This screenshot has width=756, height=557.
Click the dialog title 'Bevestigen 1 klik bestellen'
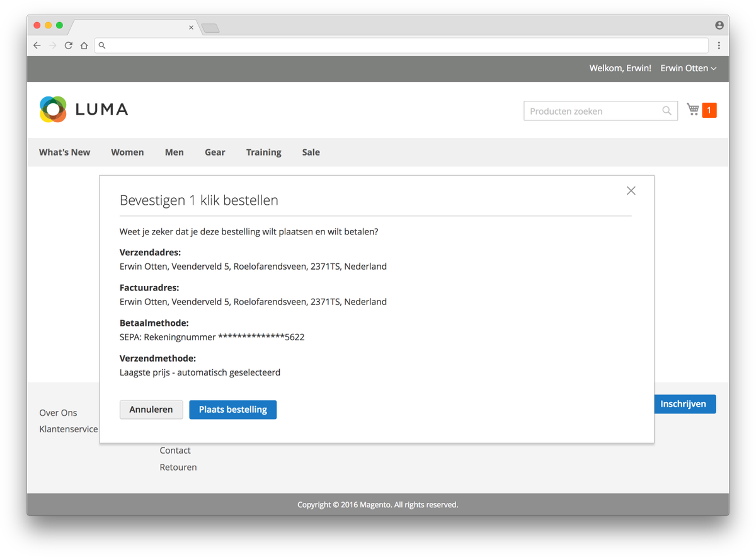click(199, 200)
